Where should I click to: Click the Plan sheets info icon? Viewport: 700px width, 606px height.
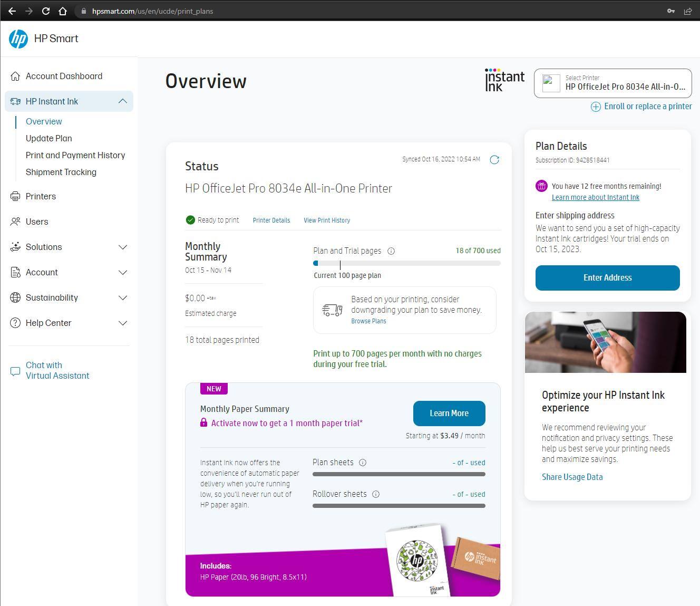click(x=363, y=463)
